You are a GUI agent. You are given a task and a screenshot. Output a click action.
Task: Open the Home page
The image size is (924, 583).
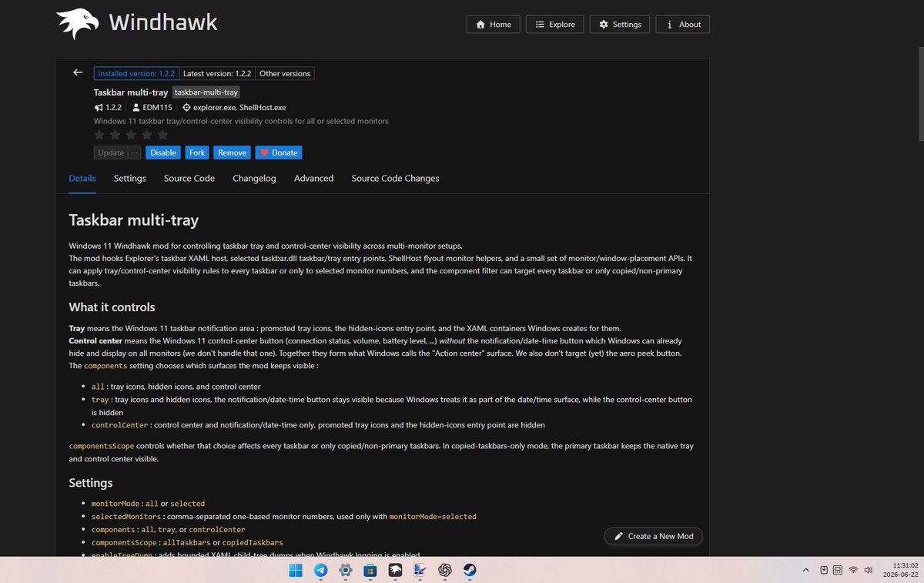[x=494, y=24]
